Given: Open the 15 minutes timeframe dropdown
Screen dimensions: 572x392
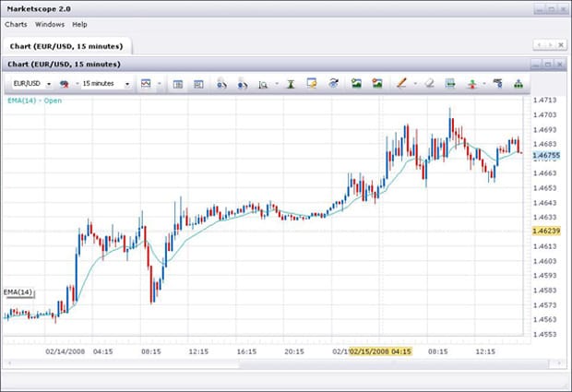Looking at the screenshot, I should (105, 83).
